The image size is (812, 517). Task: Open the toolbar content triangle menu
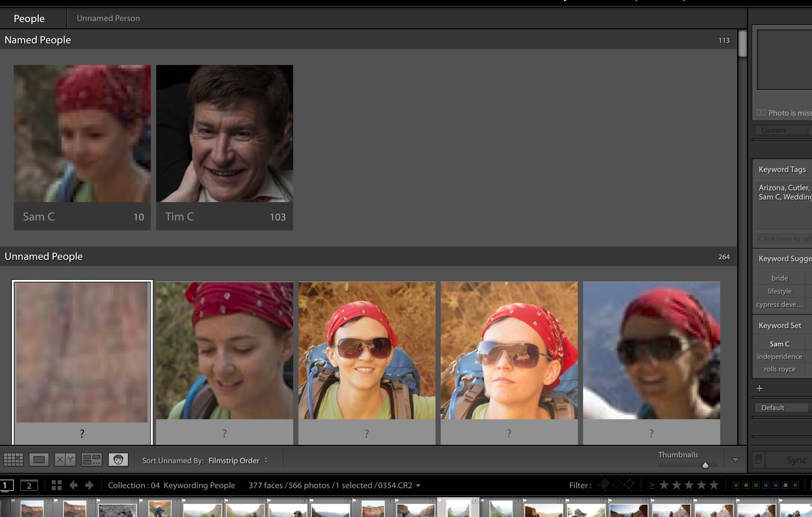pyautogui.click(x=735, y=460)
